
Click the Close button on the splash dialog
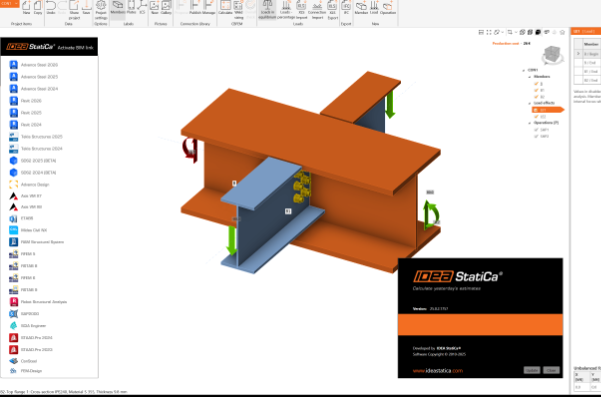[x=551, y=370]
